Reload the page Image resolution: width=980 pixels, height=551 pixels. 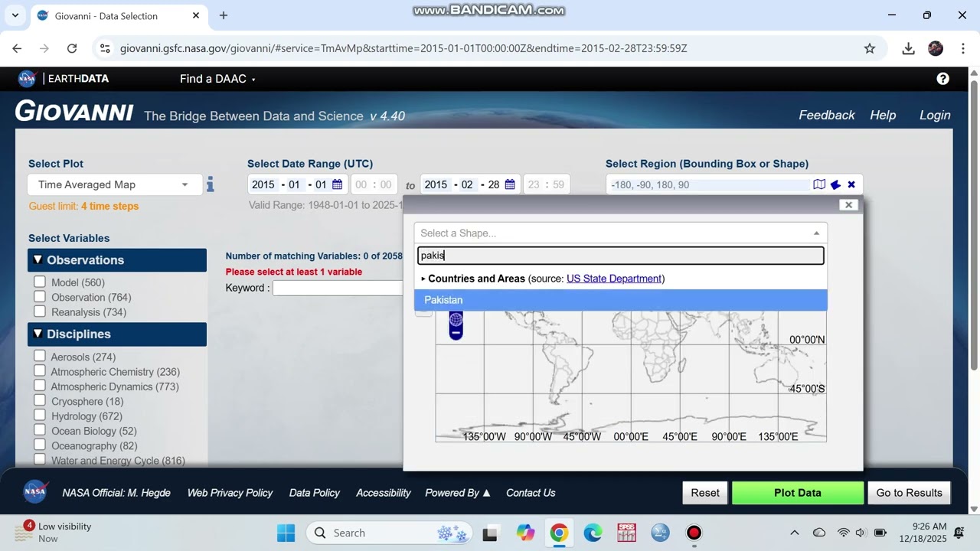72,48
